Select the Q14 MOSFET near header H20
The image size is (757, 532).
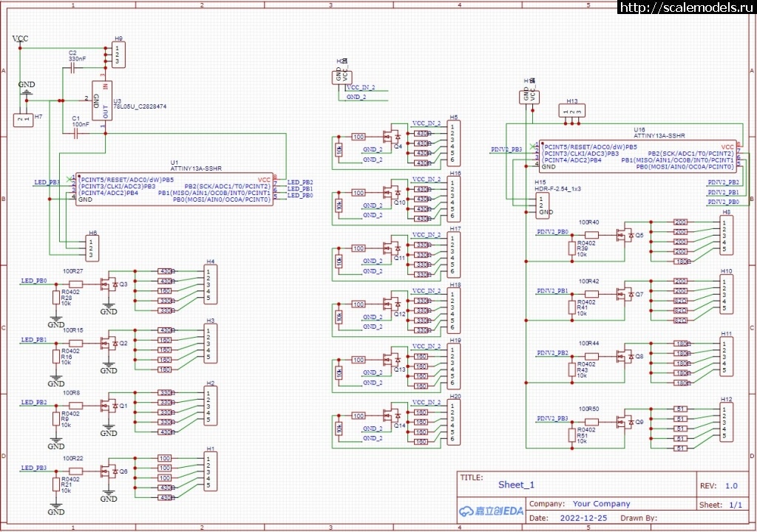tap(390, 418)
